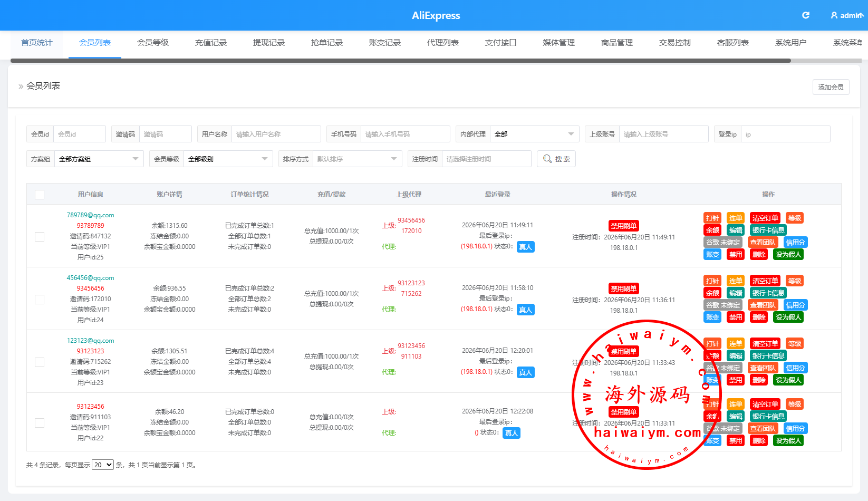Click the 登录ip input field
The image size is (868, 501).
(786, 134)
